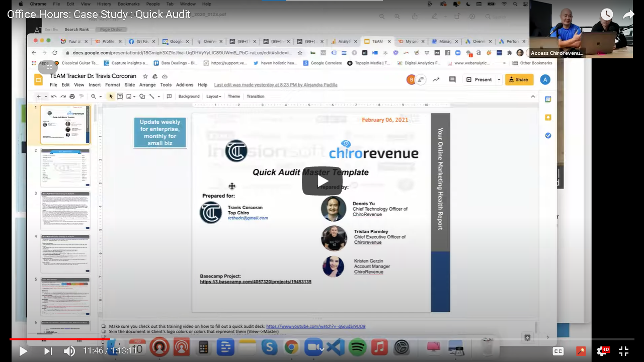Expand new slide layout dropdown arrow
The height and width of the screenshot is (362, 644).
(x=45, y=96)
